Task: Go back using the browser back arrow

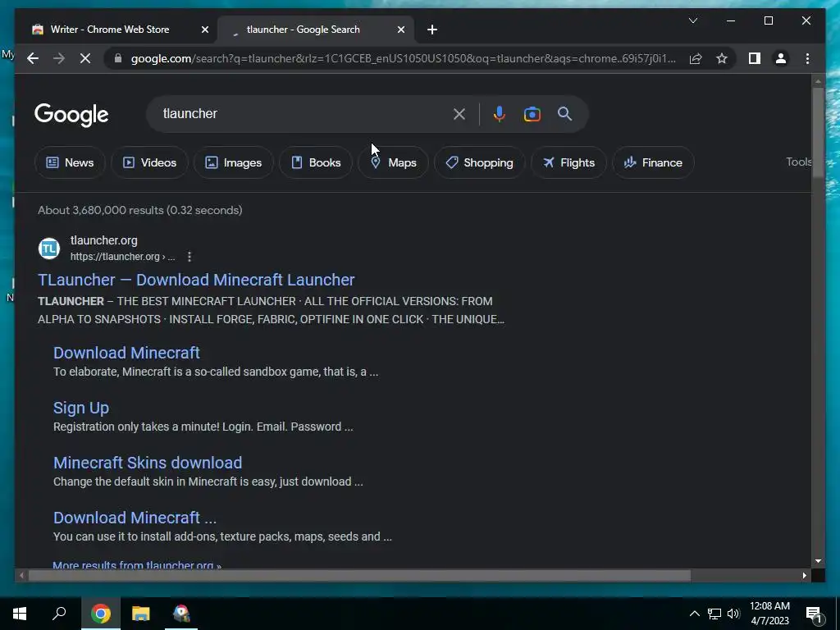Action: click(33, 58)
